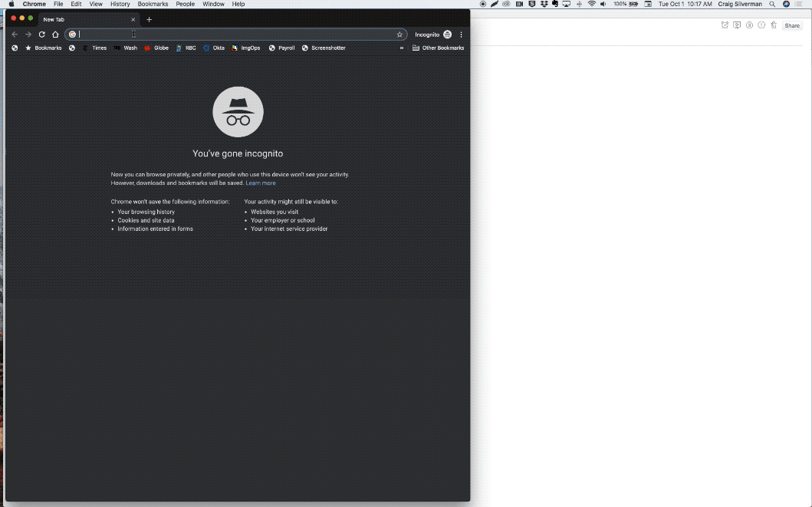
Task: Open Siri from menu bar
Action: 786,4
